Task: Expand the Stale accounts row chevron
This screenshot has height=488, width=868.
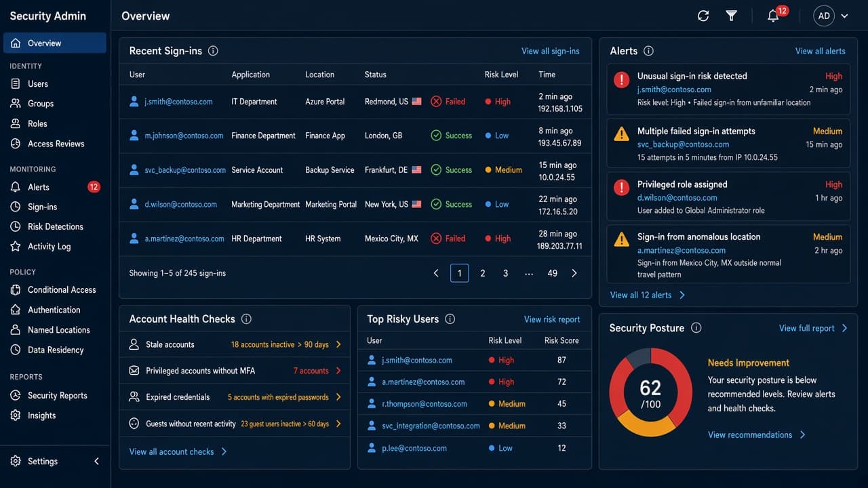Action: coord(338,344)
